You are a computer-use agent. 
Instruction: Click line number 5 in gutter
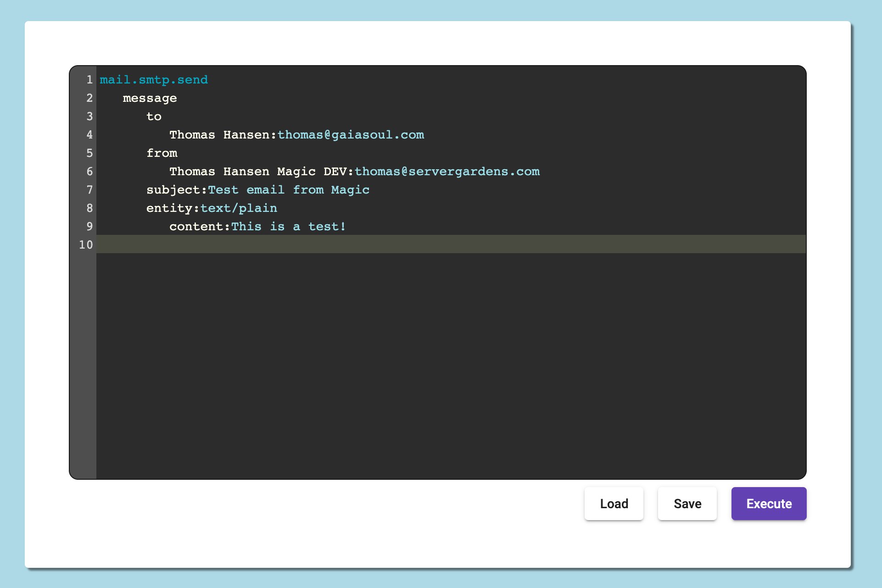tap(89, 153)
